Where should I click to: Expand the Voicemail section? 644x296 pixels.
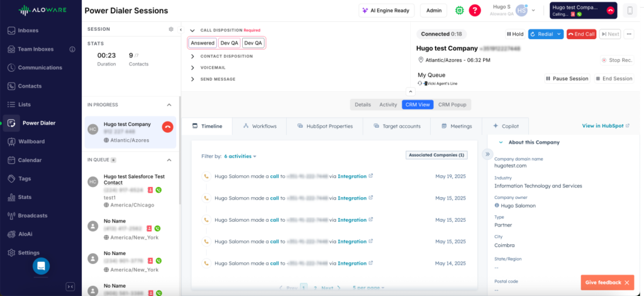pos(192,67)
